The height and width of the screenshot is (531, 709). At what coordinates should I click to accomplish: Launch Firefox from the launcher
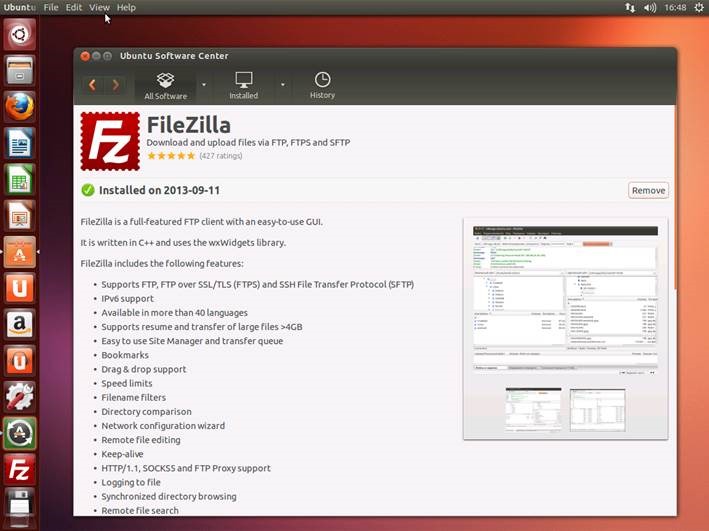(19, 107)
